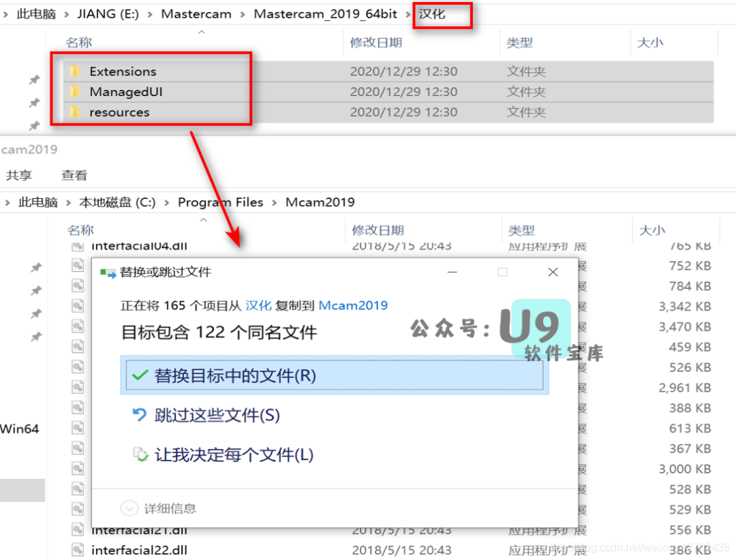Choose 让我决定每个文件(L) option
736x560 pixels.
[234, 455]
